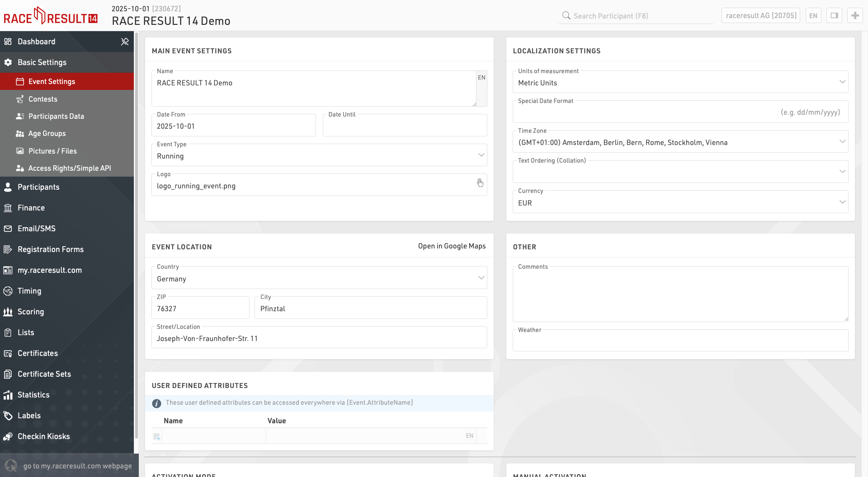The width and height of the screenshot is (868, 477).
Task: Toggle side panel layout button in header
Action: pos(834,15)
